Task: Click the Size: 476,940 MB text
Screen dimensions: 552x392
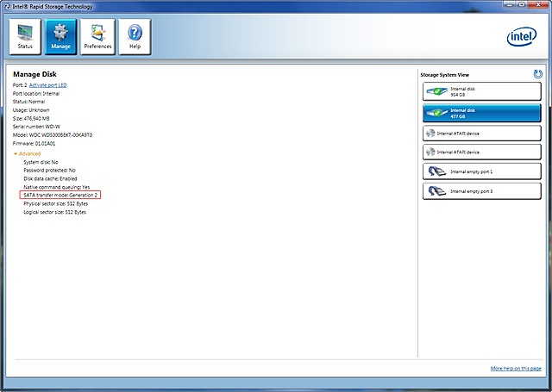Action: pyautogui.click(x=31, y=119)
